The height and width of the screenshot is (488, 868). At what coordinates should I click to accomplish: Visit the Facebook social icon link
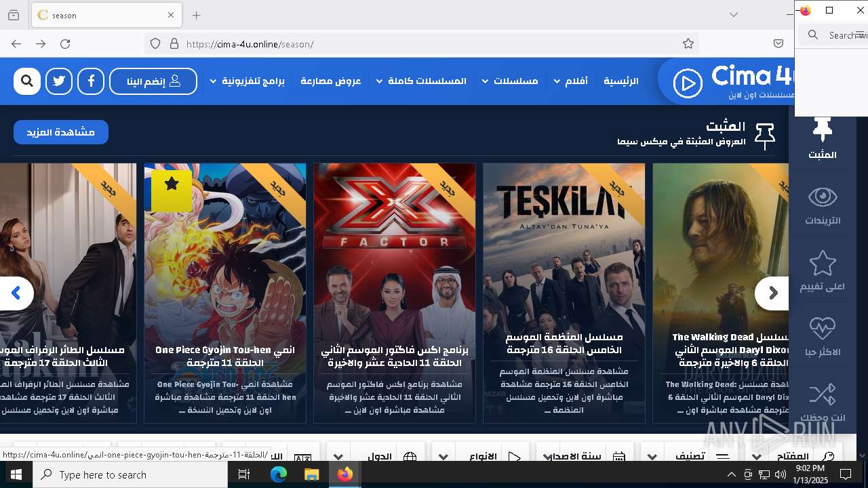tap(91, 81)
